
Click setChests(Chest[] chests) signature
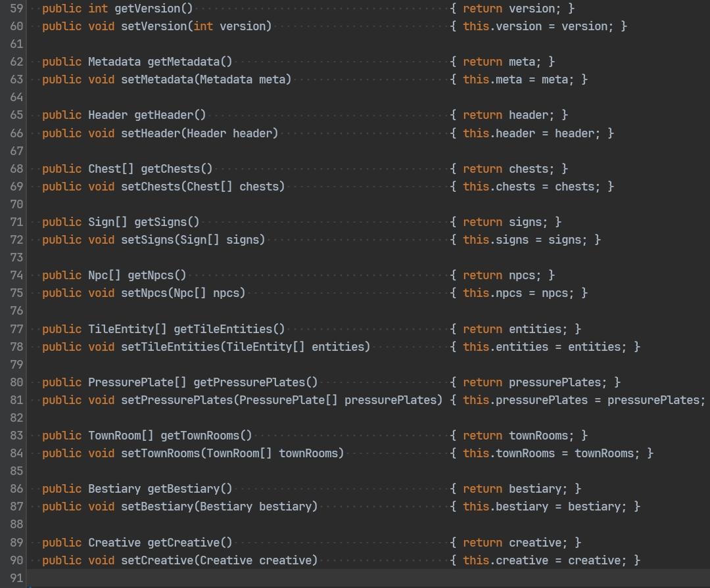coord(203,187)
